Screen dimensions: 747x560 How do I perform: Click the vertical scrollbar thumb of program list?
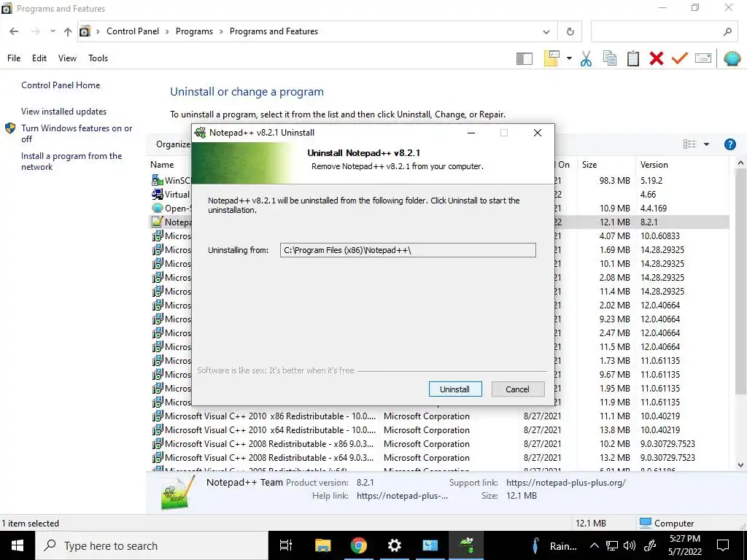pos(740,282)
